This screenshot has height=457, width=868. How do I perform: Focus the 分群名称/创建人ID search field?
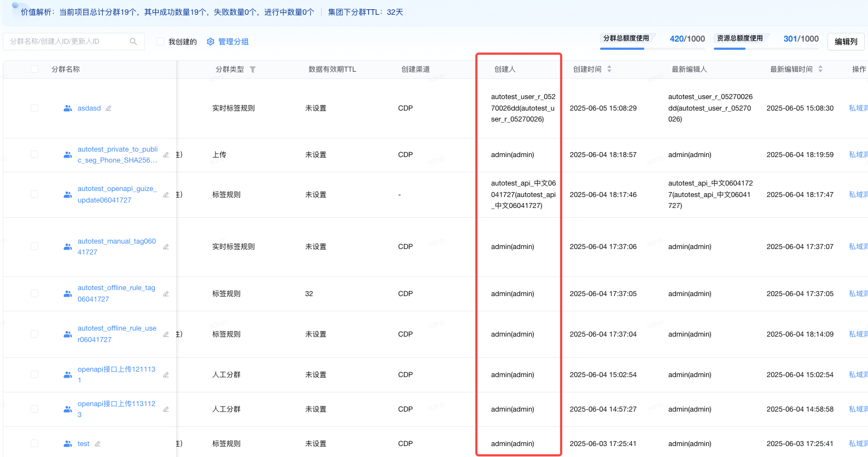coord(74,42)
